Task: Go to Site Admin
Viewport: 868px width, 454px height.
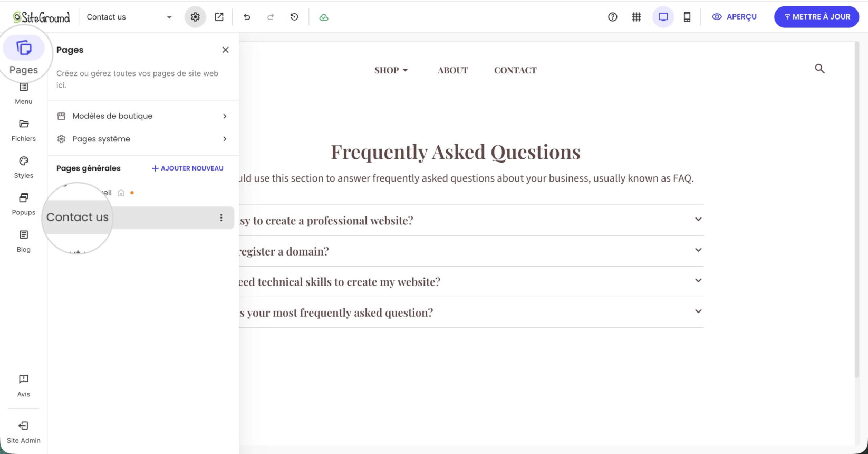Action: point(24,432)
